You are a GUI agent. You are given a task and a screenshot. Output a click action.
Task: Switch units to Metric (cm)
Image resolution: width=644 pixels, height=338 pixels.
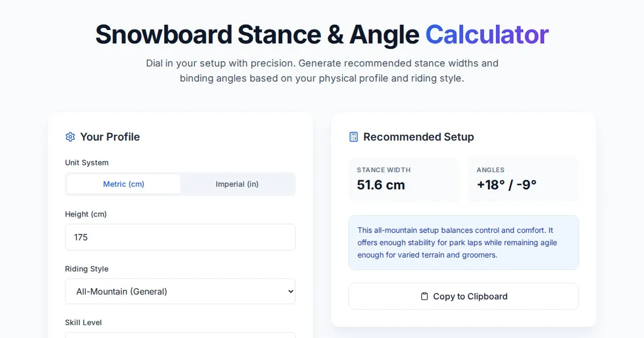click(123, 184)
